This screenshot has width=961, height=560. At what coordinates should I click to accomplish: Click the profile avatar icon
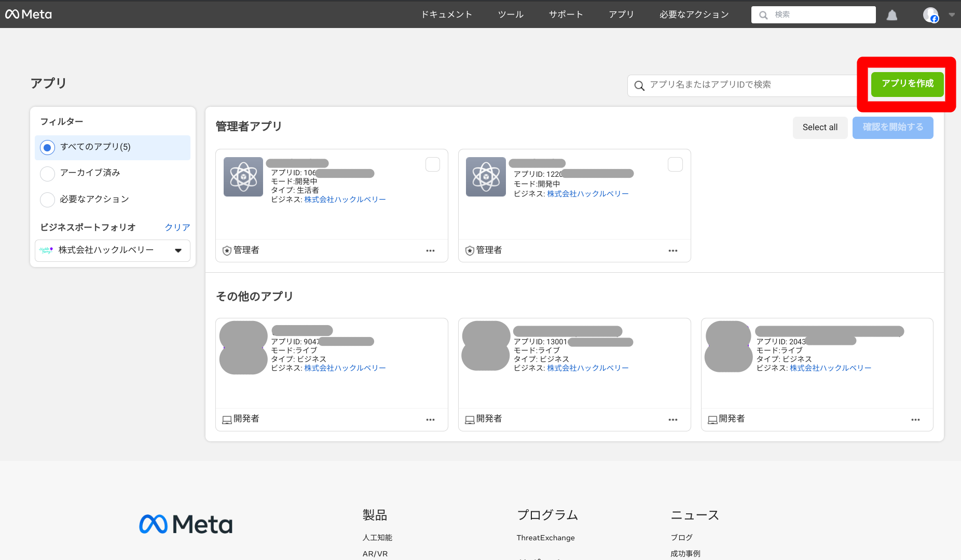point(930,15)
